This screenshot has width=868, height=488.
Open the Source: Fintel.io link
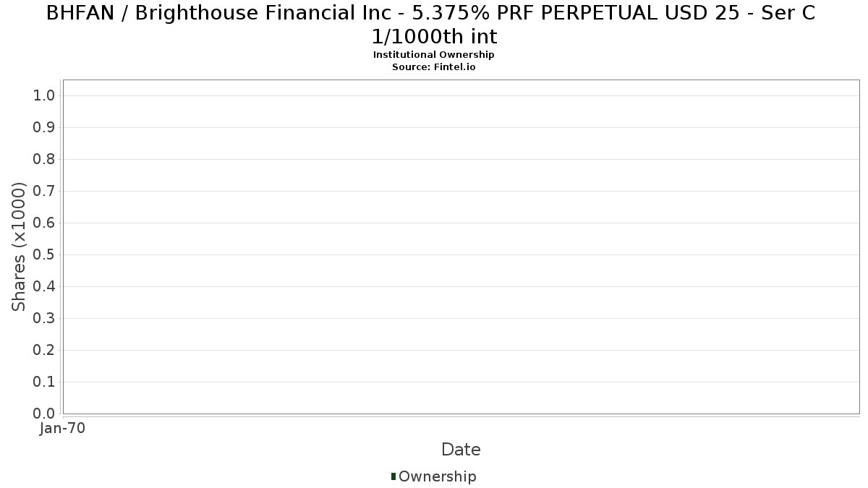click(433, 67)
